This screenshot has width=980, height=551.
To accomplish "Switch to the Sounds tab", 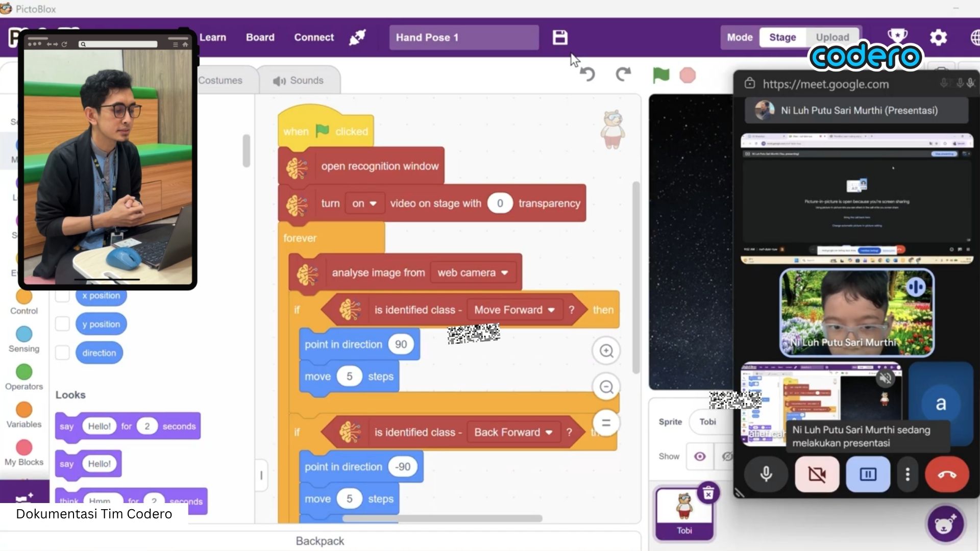I will [x=299, y=80].
